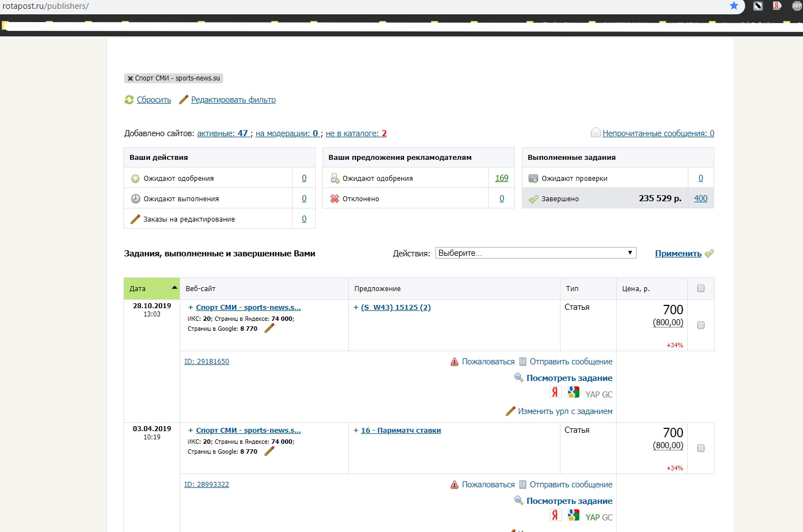The image size is (803, 532).
Task: Toggle the select-all checkbox in table header
Action: (x=701, y=288)
